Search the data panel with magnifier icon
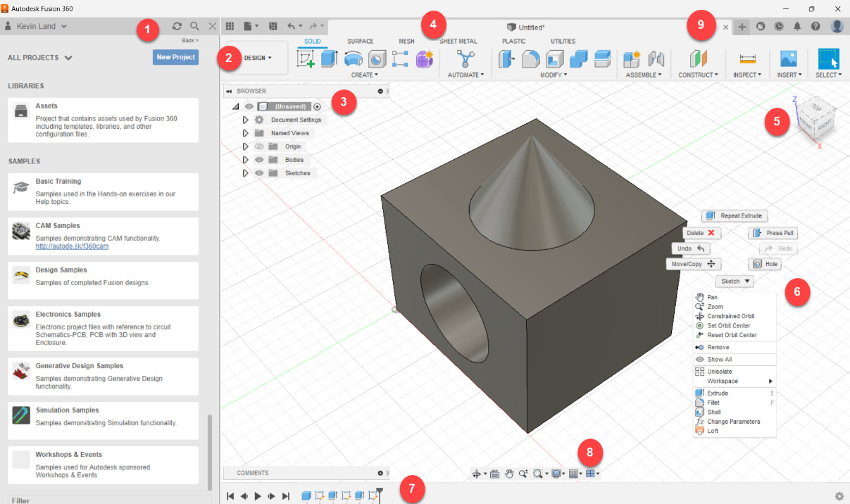The image size is (850, 504). pos(194,26)
